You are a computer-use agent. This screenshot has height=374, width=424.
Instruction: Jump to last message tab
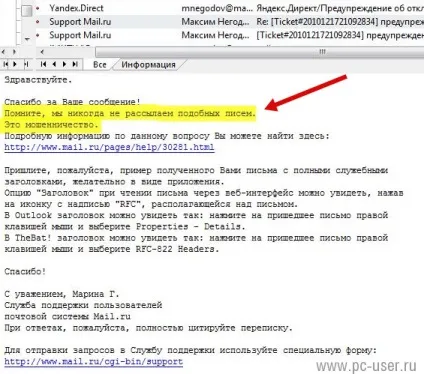(x=75, y=64)
